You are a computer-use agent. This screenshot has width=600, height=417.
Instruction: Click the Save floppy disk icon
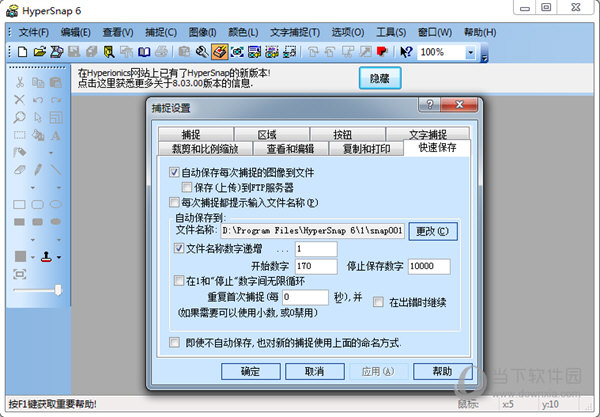[74, 52]
